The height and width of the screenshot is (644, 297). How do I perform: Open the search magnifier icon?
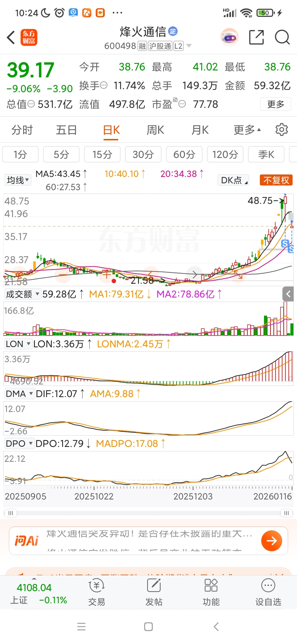282,37
